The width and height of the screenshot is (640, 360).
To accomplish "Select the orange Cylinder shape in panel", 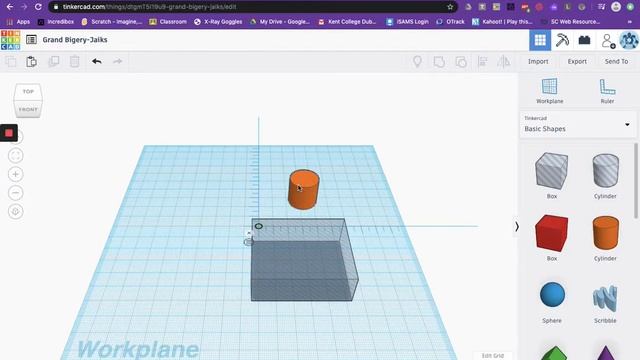I will 605,233.
